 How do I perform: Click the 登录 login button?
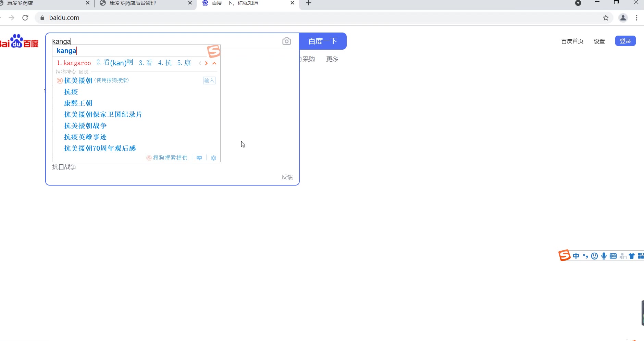[x=626, y=41]
